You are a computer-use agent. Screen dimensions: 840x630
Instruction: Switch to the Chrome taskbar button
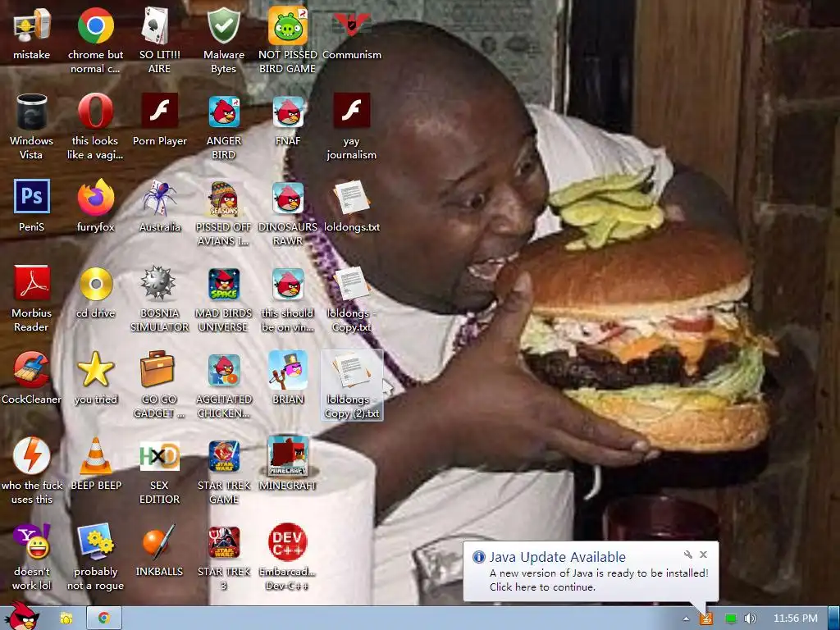click(104, 619)
